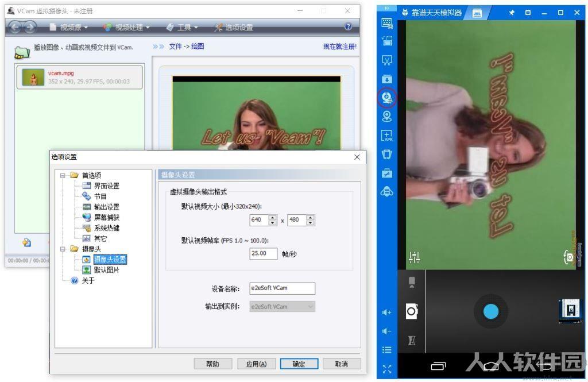Click the 现在就注册! link
The height and width of the screenshot is (382, 588).
340,47
